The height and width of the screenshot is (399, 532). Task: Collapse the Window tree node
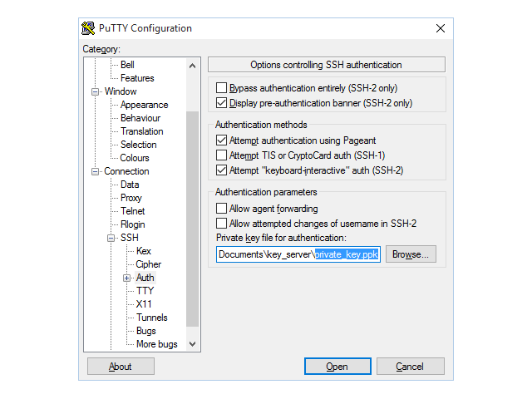[x=96, y=91]
